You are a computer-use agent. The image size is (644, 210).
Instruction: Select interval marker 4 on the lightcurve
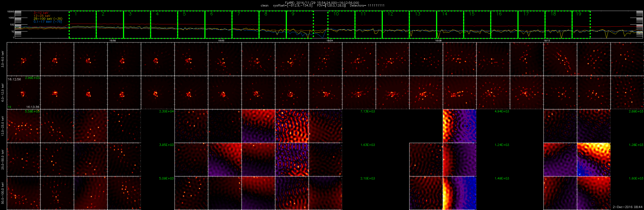pyautogui.click(x=157, y=14)
